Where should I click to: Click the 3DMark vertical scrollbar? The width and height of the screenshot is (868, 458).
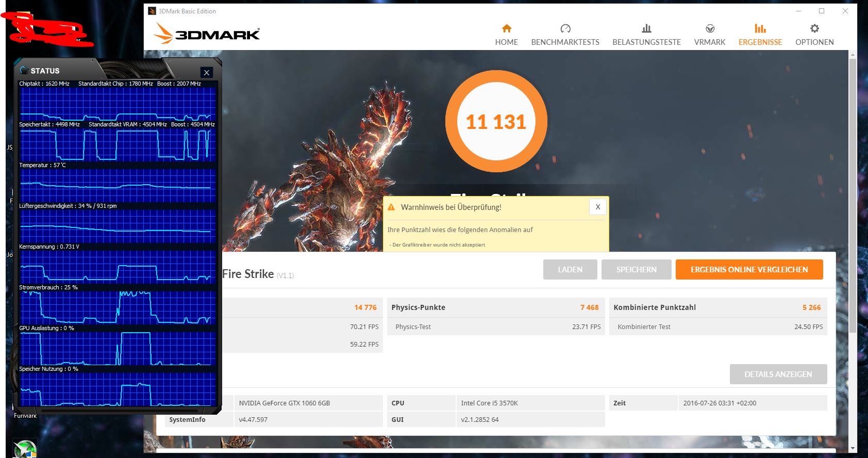pyautogui.click(x=853, y=196)
